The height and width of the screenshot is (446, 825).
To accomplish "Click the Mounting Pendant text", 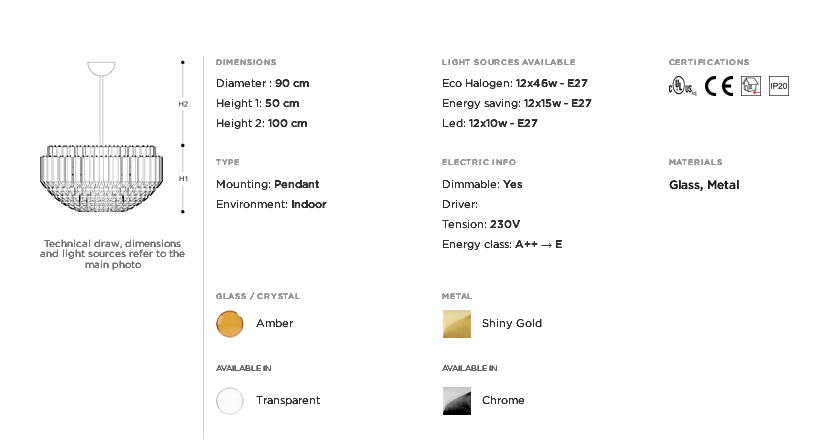I will tap(267, 184).
